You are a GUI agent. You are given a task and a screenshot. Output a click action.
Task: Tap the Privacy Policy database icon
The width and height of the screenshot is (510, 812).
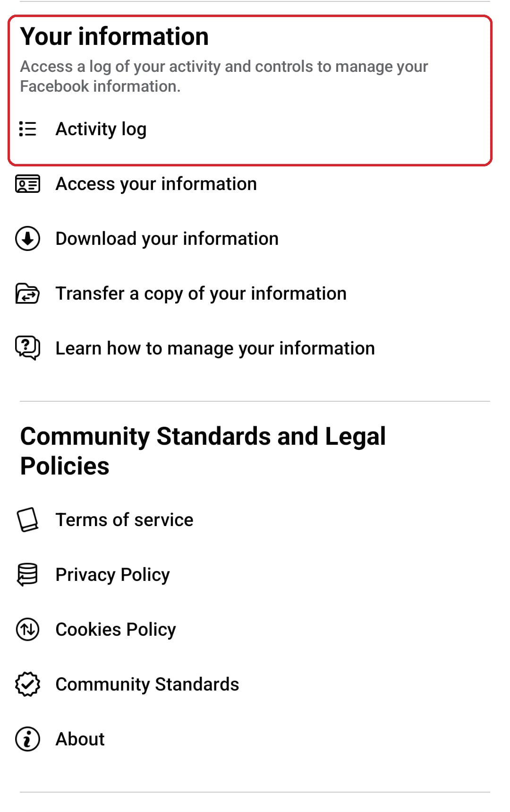(x=27, y=575)
